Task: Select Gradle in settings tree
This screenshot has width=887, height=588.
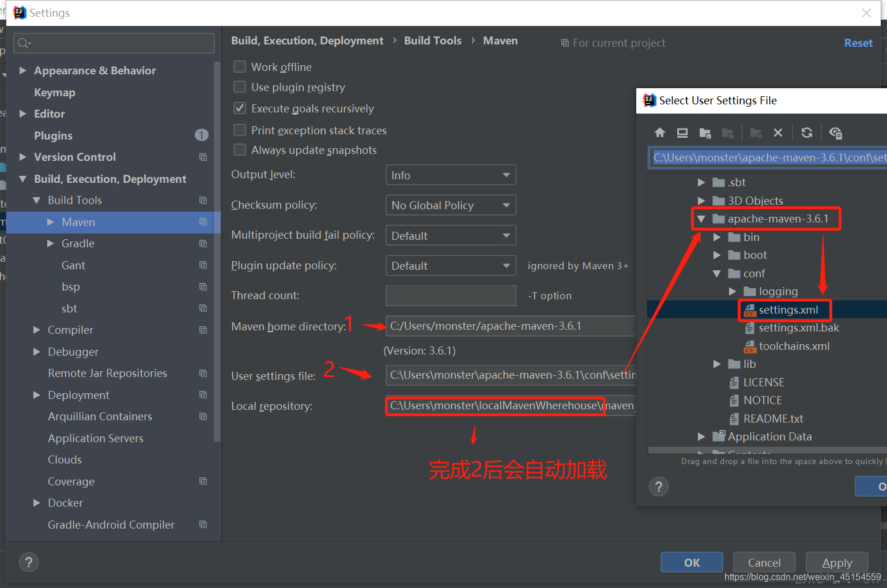Action: (78, 244)
